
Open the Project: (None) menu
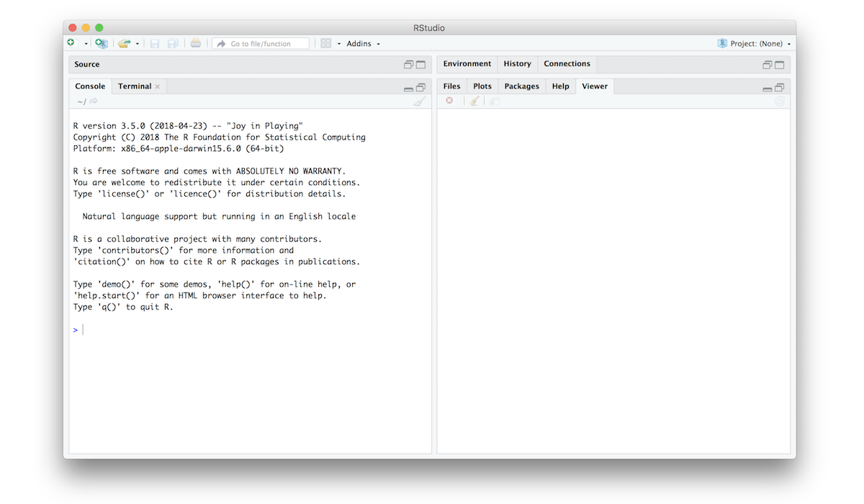point(760,44)
